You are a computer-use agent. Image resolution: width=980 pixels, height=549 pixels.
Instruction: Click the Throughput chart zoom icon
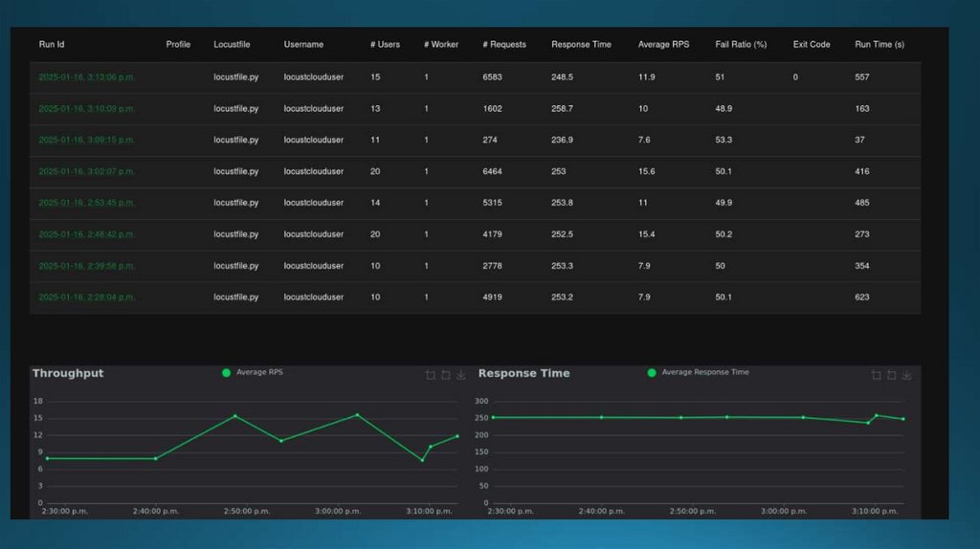click(431, 375)
